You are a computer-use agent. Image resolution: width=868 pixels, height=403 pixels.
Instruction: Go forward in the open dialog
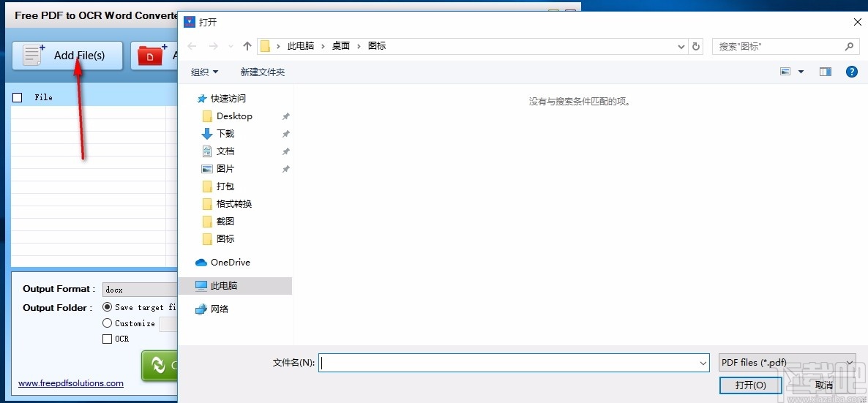[213, 47]
